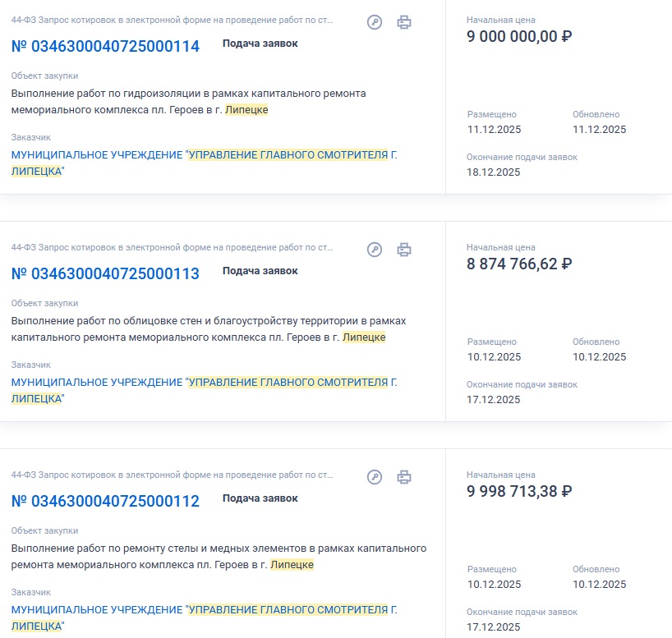Click the starting price 8 874 766,62 ₽
The width and height of the screenshot is (672, 638).
[518, 264]
